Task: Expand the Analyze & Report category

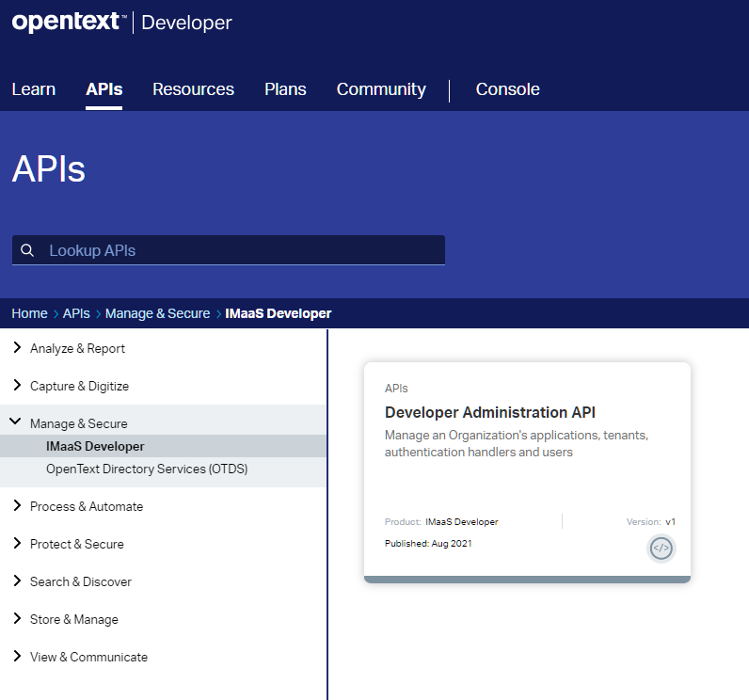Action: (77, 348)
